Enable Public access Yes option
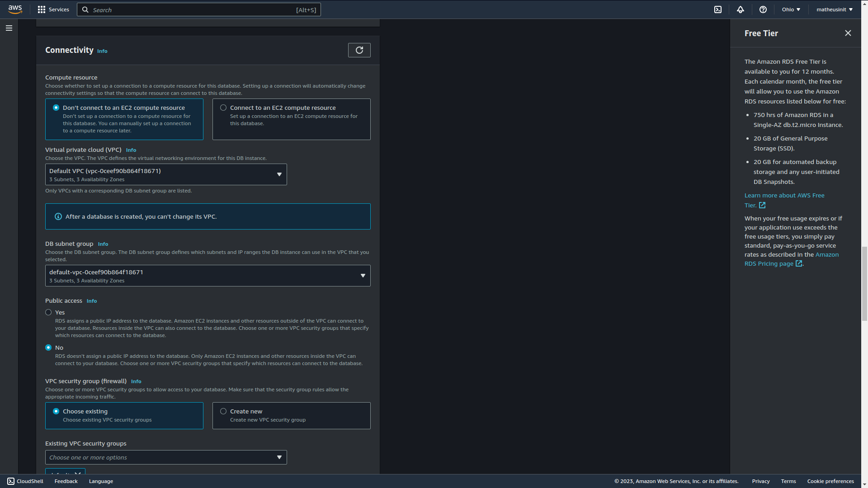This screenshot has height=488, width=868. coord(48,312)
